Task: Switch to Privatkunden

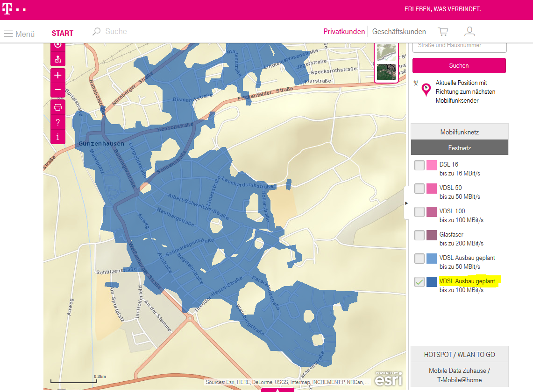Action: click(344, 32)
